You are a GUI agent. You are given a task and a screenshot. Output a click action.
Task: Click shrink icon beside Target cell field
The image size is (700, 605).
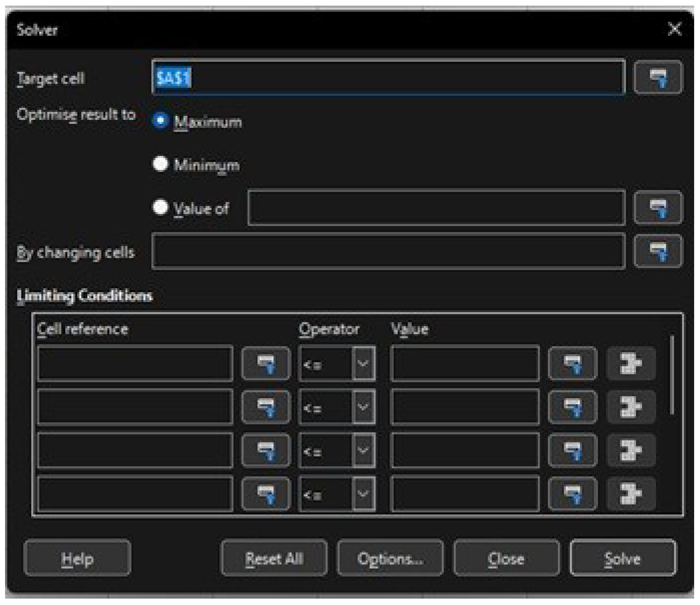pyautogui.click(x=658, y=77)
